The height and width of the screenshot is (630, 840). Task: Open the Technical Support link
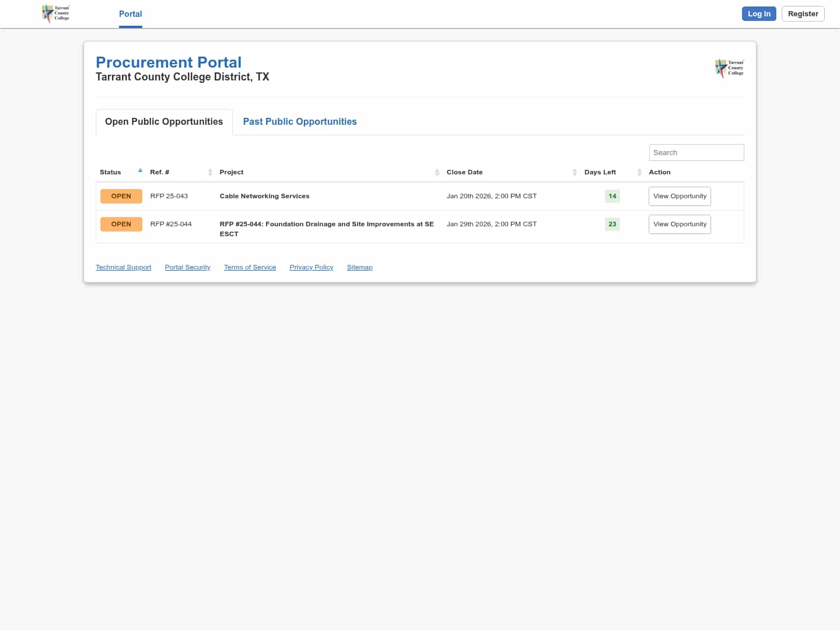coord(123,267)
